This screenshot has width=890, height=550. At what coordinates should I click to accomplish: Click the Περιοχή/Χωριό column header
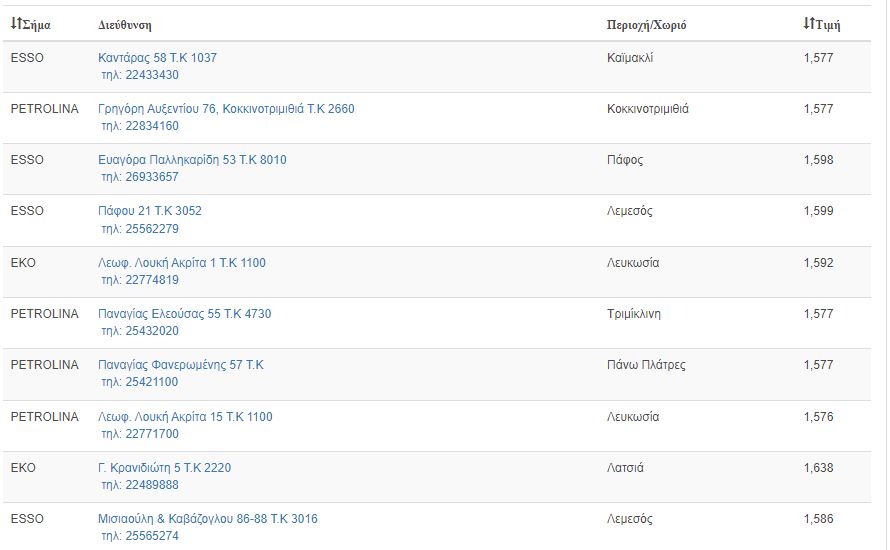point(646,25)
